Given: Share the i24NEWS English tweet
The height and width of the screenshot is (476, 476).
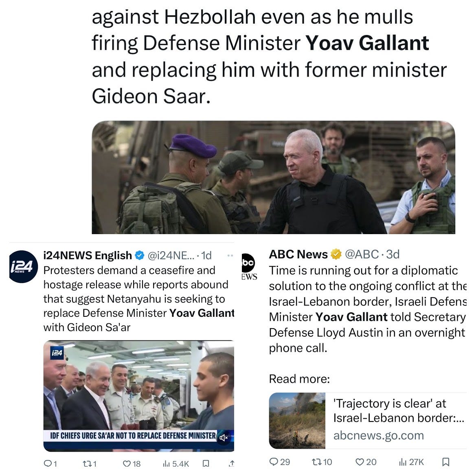Looking at the screenshot, I should pos(231,463).
